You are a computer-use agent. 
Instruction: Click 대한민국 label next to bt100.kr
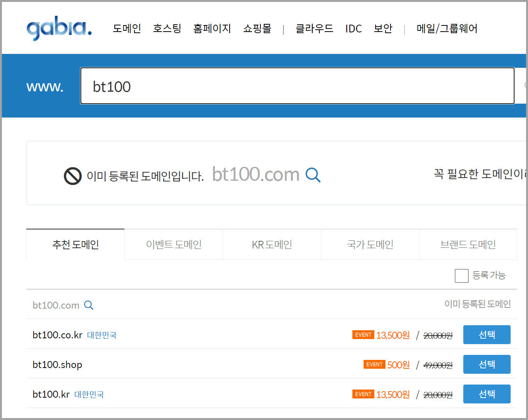[89, 395]
